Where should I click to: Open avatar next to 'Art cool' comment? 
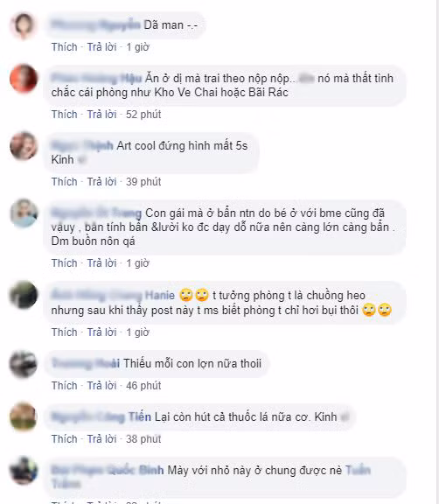click(x=24, y=146)
